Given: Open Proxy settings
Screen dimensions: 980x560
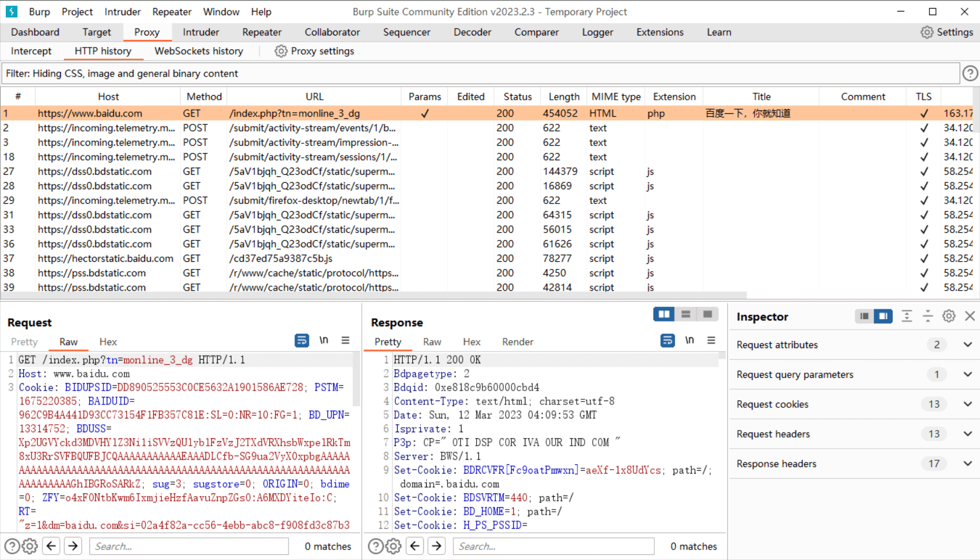Looking at the screenshot, I should click(x=314, y=51).
